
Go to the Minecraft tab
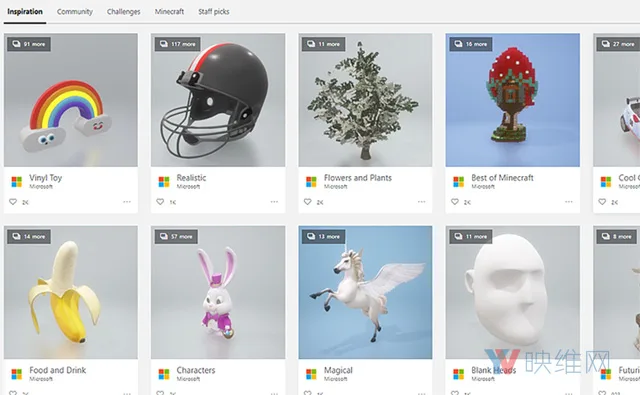pos(169,12)
